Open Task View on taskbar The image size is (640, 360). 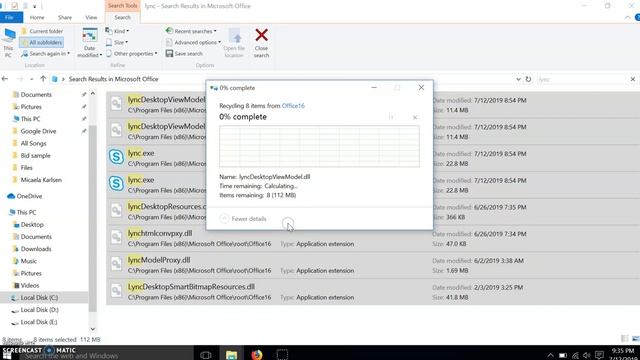[206, 354]
